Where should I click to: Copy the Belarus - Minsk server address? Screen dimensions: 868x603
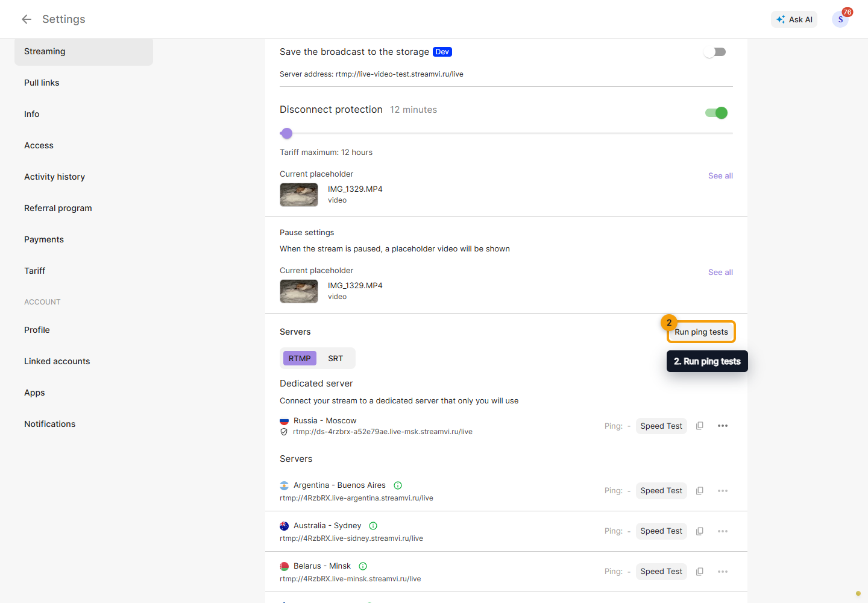click(x=700, y=572)
